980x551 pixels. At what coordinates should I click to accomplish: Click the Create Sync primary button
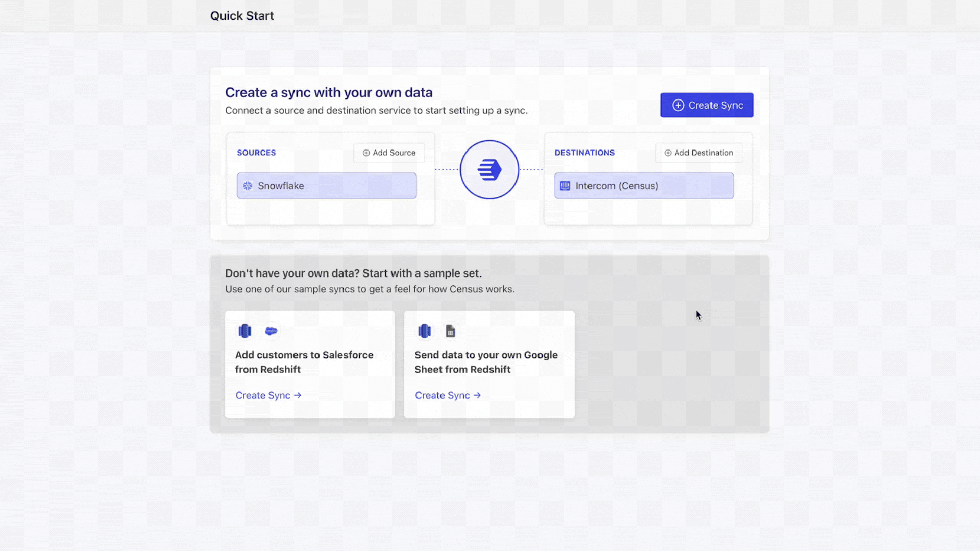pos(707,105)
